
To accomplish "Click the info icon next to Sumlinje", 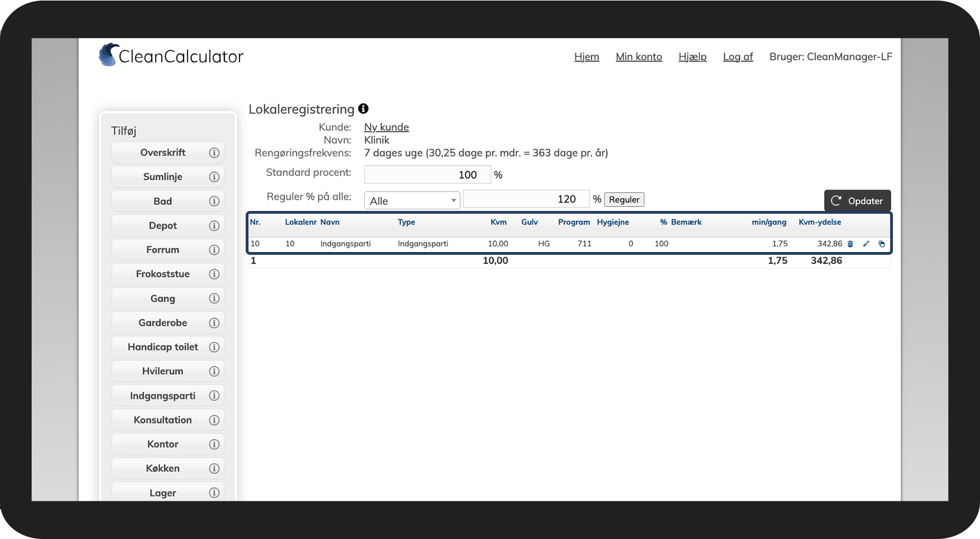I will [214, 177].
